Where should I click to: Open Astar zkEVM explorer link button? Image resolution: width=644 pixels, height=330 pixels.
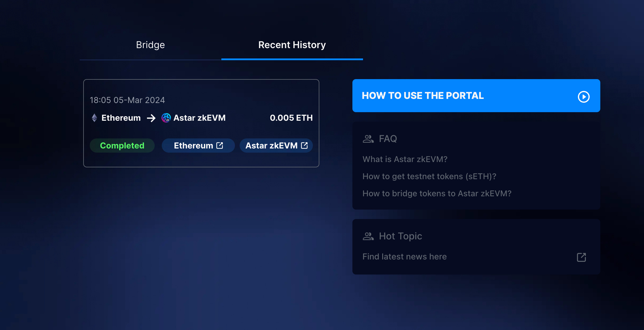276,146
